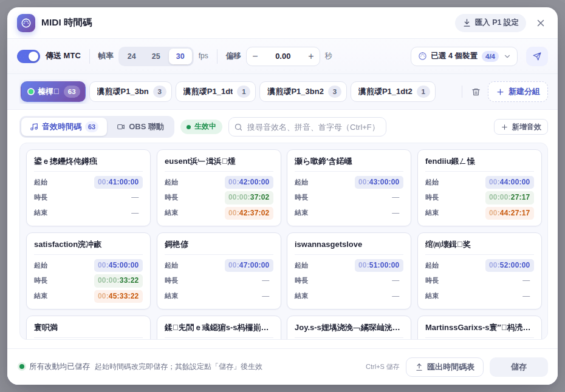This screenshot has height=392, width=565.
Task: Click start timecode 00:41:00:00
Action: (x=118, y=182)
